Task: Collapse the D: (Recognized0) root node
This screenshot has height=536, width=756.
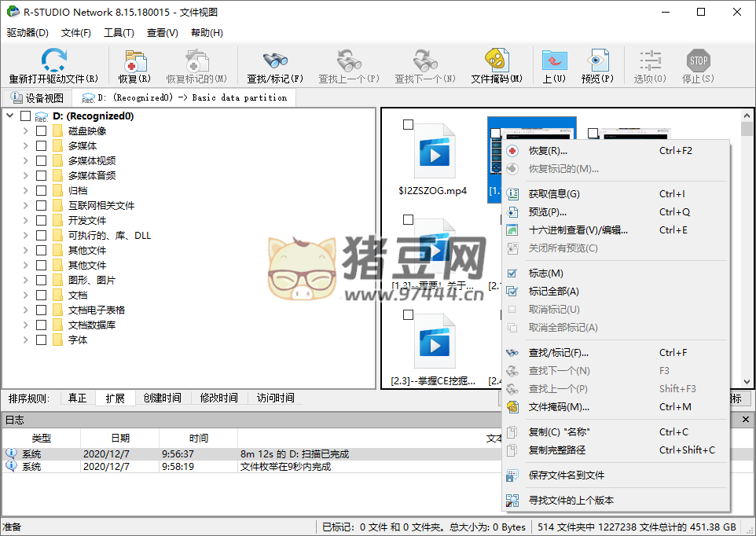Action: 8,116
